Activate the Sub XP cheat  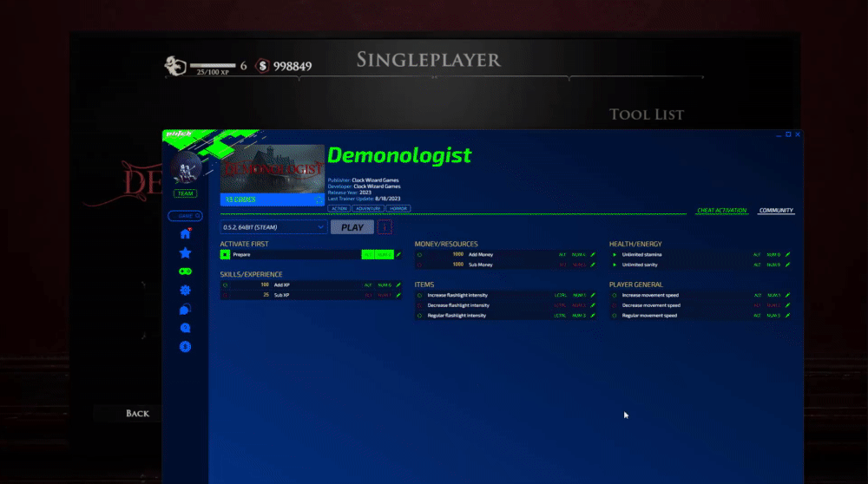(x=225, y=295)
